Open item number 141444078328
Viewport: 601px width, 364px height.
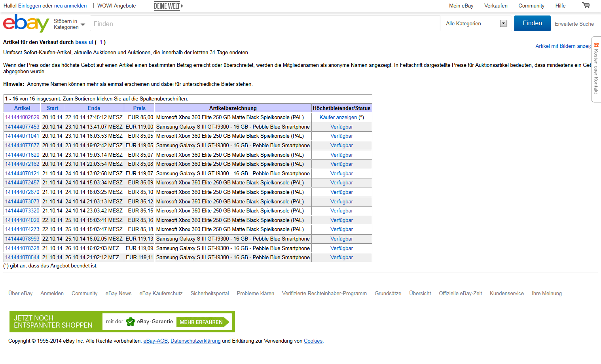point(22,248)
